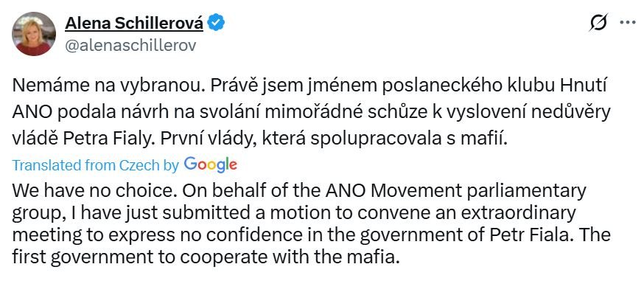
Task: Click the translated line ending "cooperate with the mafia"
Action: [206, 257]
